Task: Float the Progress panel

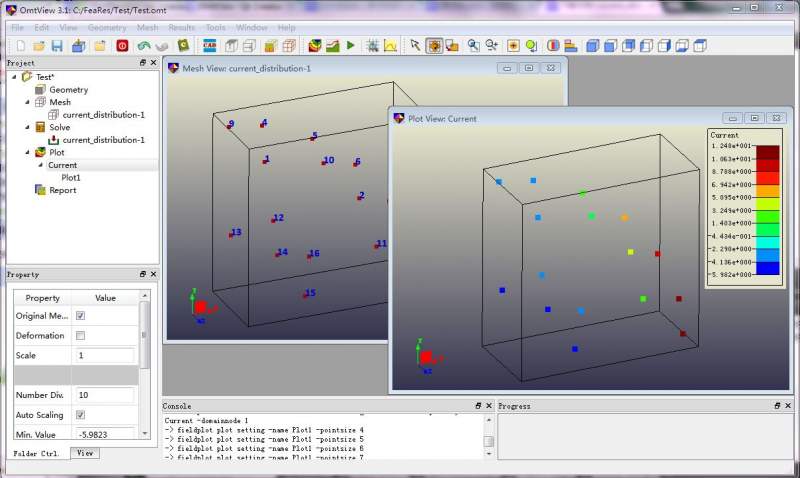Action: 777,406
